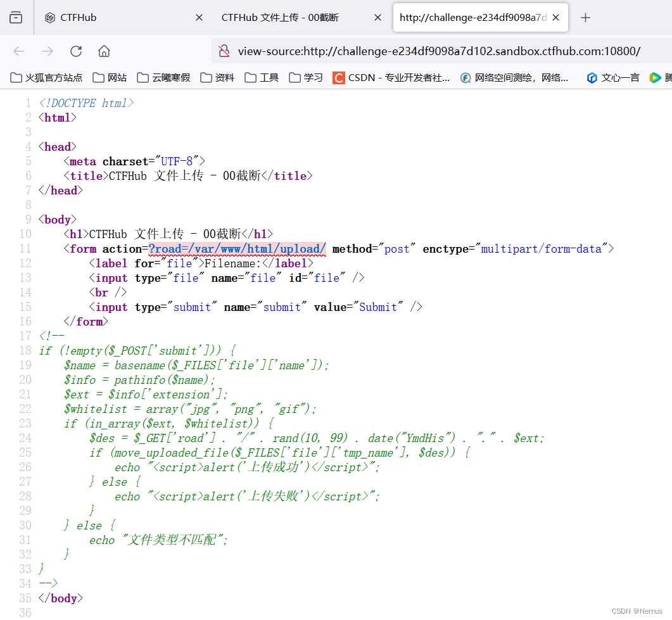Click the 'Submit' value attribute
Viewport: 672px width, 620px height.
click(378, 307)
